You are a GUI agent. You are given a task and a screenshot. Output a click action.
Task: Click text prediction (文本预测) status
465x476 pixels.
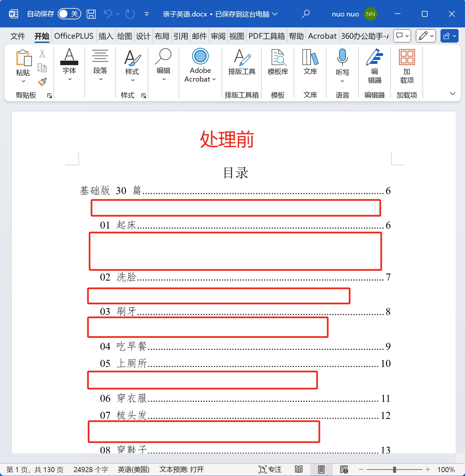[x=181, y=470]
